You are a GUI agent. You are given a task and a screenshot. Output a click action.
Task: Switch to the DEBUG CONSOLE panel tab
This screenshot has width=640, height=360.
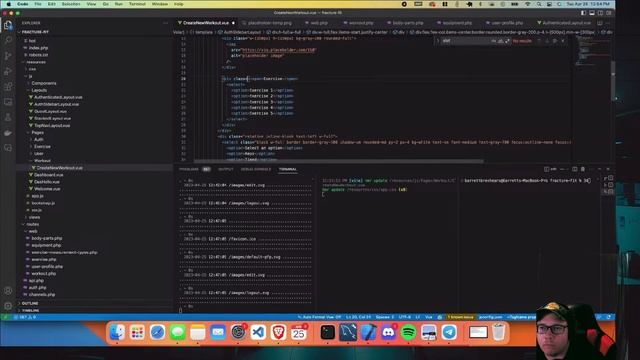point(256,169)
